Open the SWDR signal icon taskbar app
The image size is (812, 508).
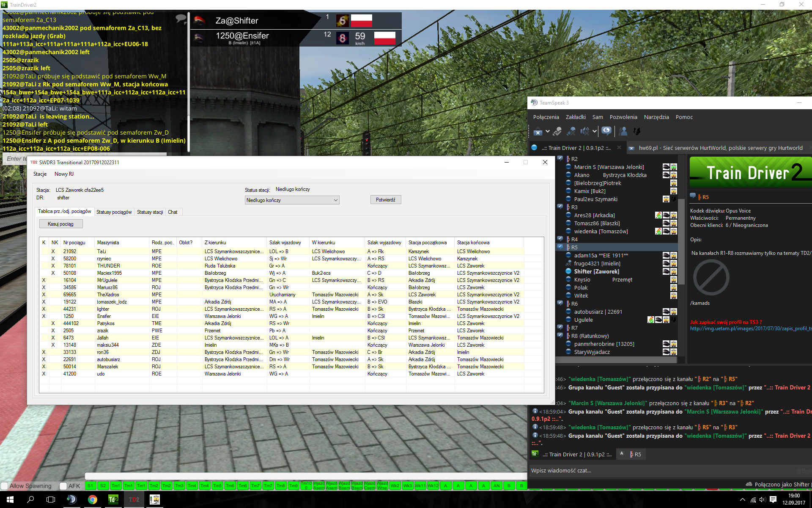tap(155, 500)
